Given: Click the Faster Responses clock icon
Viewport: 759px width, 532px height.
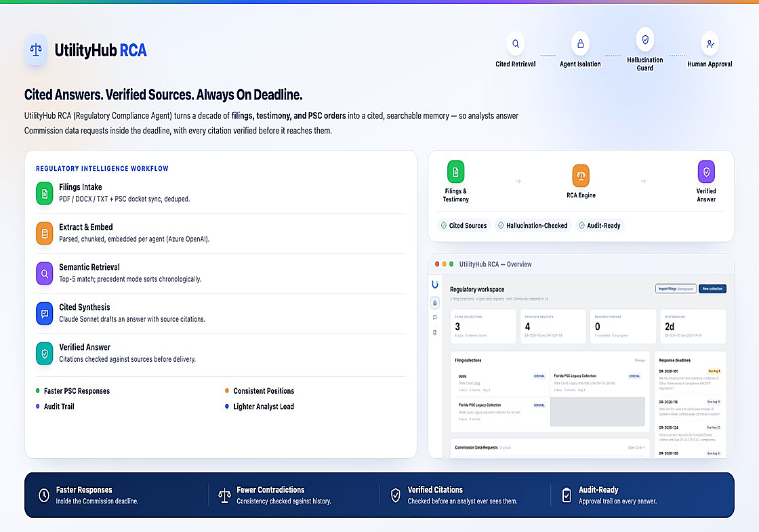Looking at the screenshot, I should pos(44,495).
